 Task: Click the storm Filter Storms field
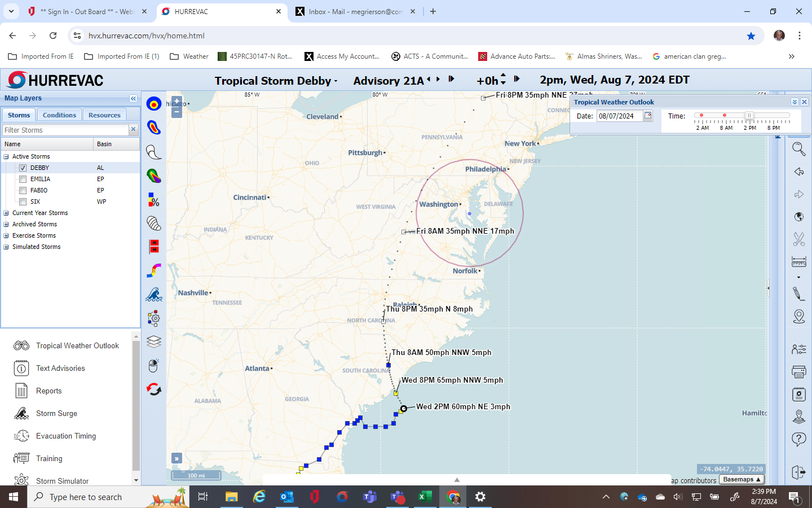click(x=66, y=130)
